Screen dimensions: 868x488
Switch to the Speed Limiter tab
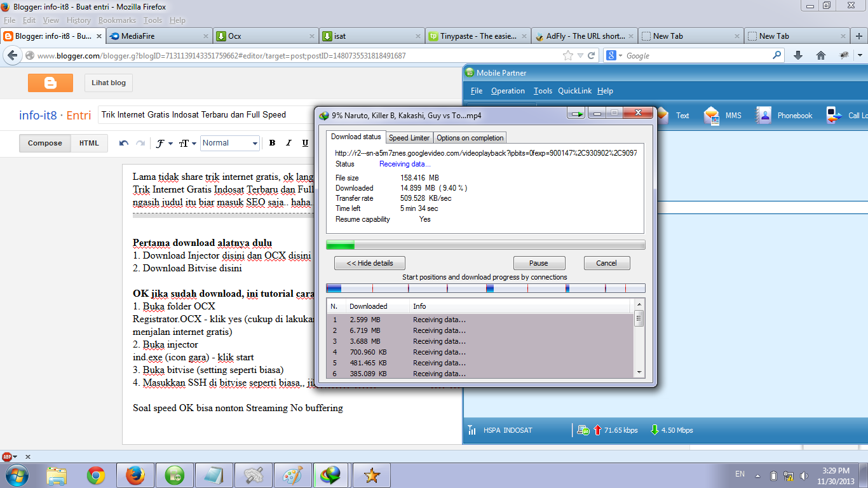tap(409, 137)
